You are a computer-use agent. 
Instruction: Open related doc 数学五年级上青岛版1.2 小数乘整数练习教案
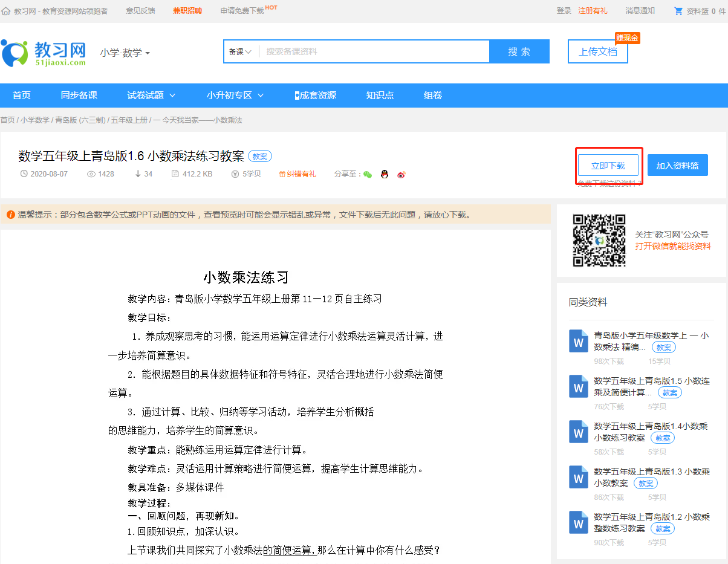click(652, 522)
